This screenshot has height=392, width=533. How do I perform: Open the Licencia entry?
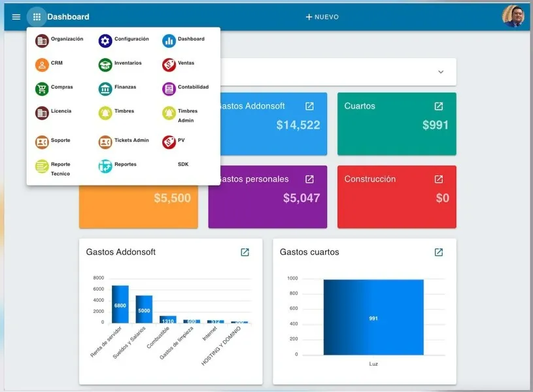click(x=41, y=111)
